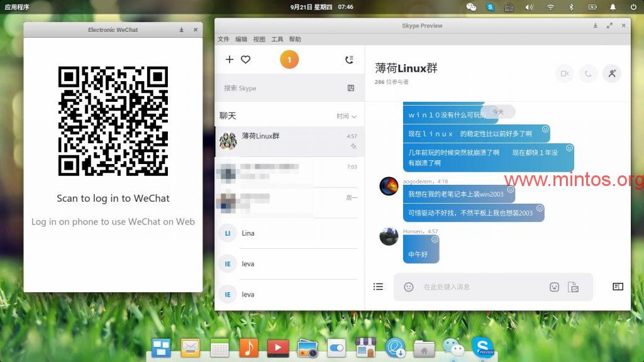Launch Music player from the dock
This screenshot has height=362, width=644.
point(249,348)
